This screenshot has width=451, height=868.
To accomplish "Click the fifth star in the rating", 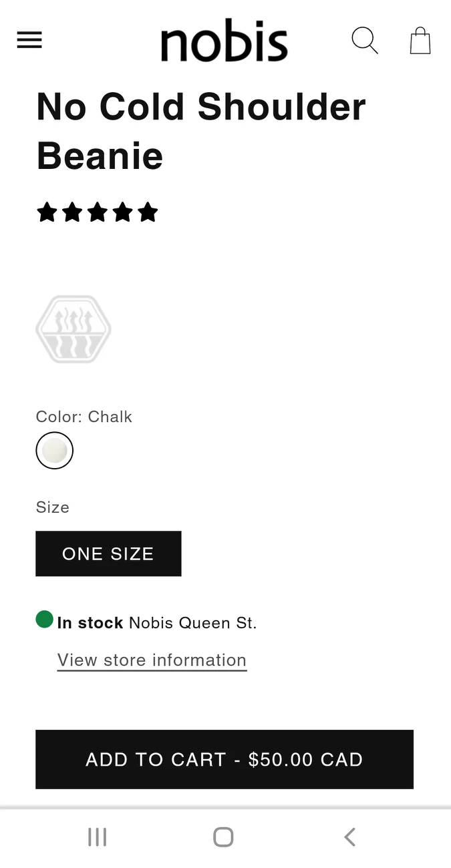I will click(x=148, y=212).
